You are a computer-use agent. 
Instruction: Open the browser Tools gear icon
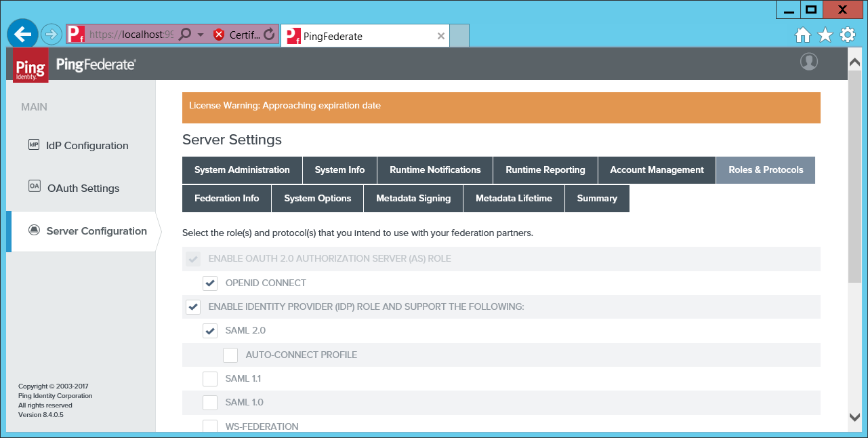pyautogui.click(x=848, y=35)
